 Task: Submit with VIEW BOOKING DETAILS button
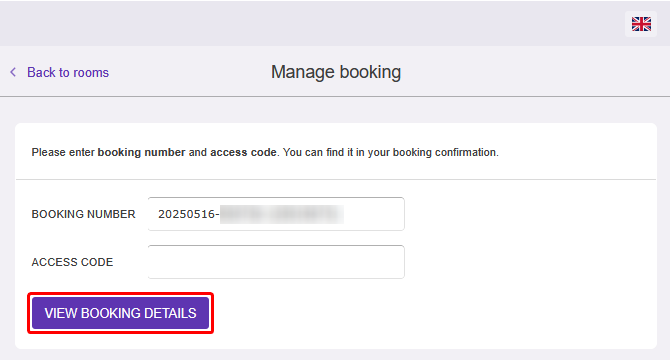click(x=120, y=313)
